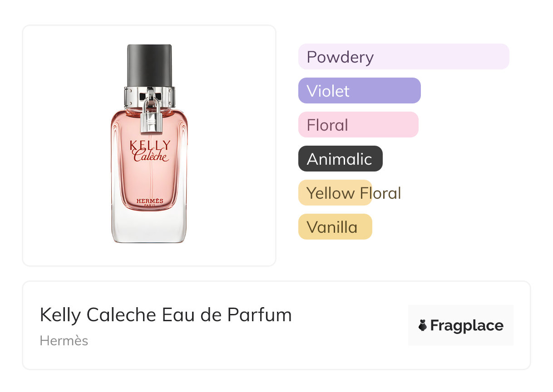The width and height of the screenshot is (553, 392).
Task: Click the Hermès Paris text on the bottle
Action: point(149,202)
